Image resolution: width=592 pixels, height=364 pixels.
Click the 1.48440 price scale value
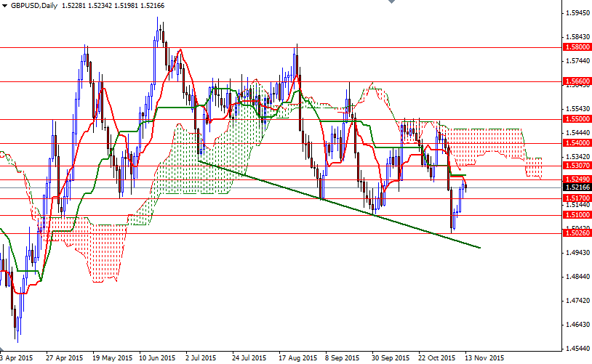pyautogui.click(x=577, y=277)
